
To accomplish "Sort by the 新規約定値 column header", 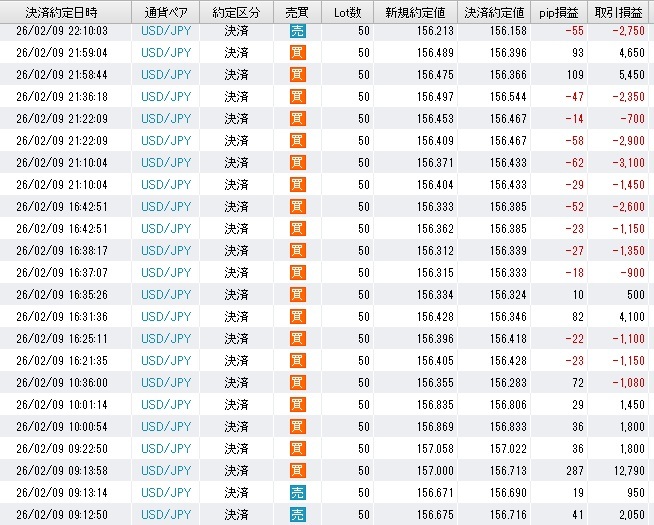I will 416,11.
